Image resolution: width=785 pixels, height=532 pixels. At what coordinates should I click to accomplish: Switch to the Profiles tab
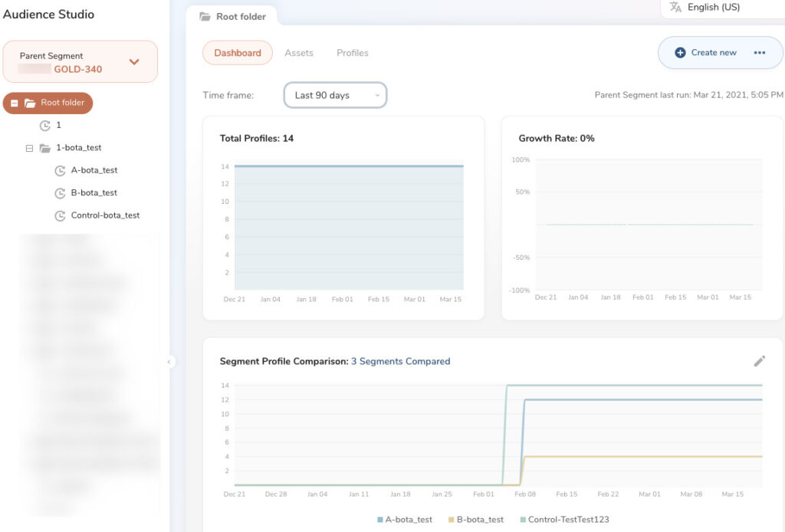click(x=353, y=53)
